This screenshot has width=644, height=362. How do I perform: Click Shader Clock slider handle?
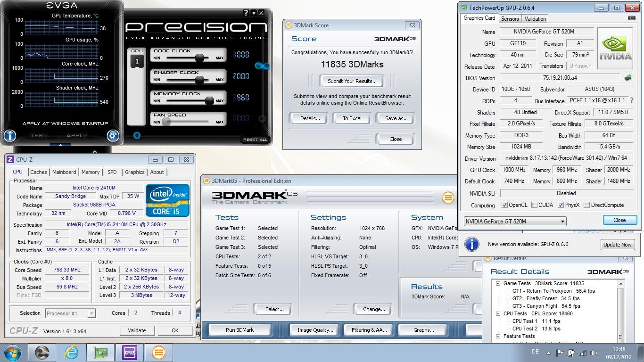click(200, 80)
